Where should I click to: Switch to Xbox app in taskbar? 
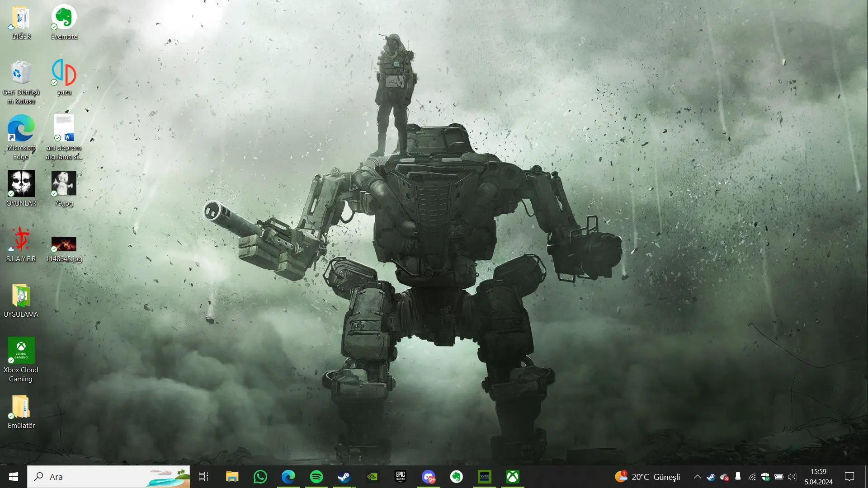pos(513,477)
